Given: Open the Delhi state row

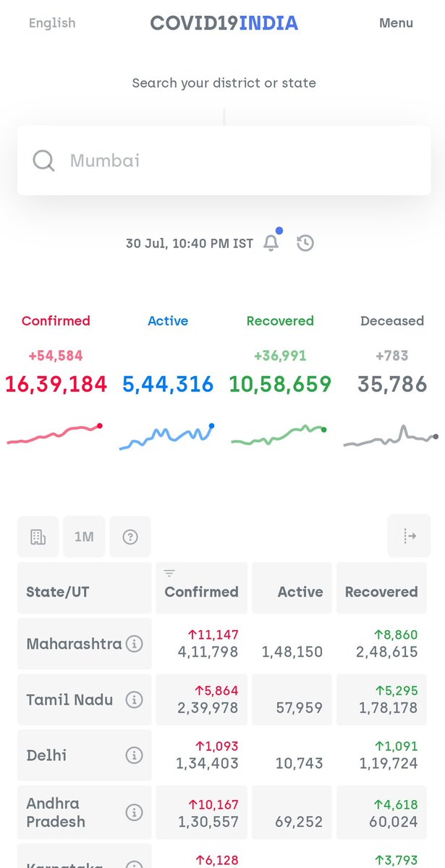Looking at the screenshot, I should click(x=222, y=755).
